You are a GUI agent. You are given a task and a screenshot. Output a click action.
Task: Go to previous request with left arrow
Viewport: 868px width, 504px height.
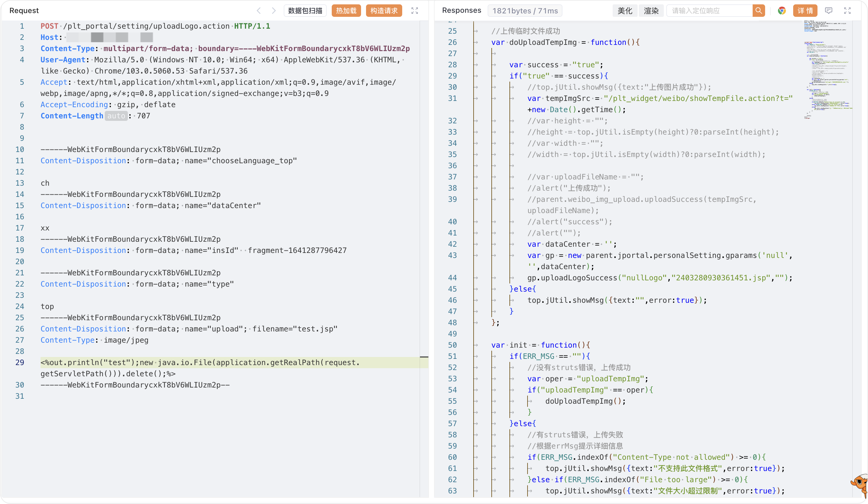[259, 11]
